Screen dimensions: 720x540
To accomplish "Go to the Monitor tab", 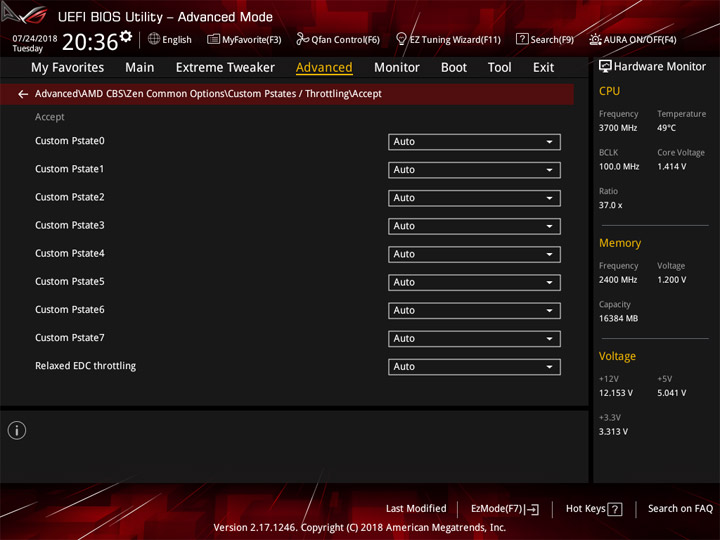I will point(397,68).
